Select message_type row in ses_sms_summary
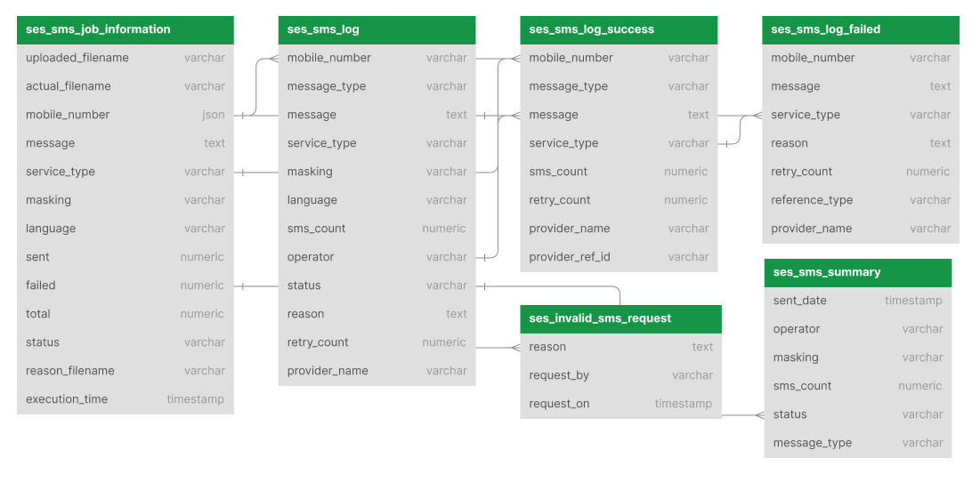980x482 pixels. [857, 443]
